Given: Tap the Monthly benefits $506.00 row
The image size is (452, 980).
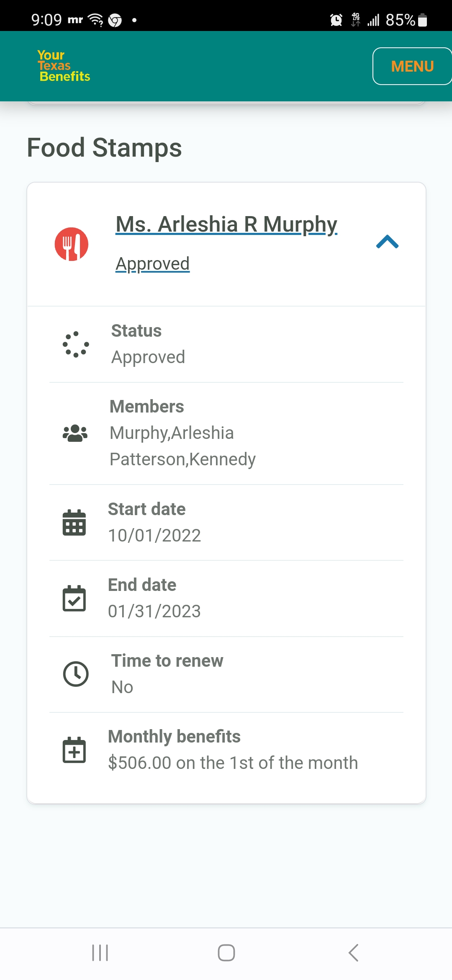Looking at the screenshot, I should [226, 750].
